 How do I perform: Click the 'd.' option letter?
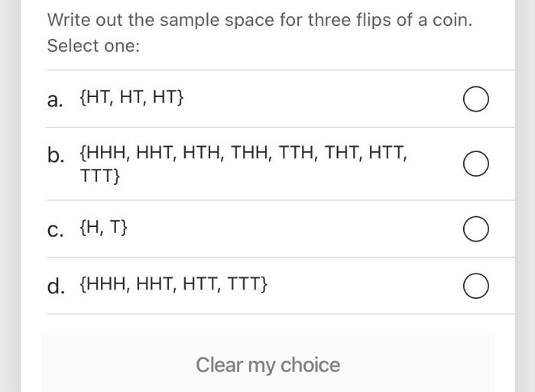[x=56, y=287]
